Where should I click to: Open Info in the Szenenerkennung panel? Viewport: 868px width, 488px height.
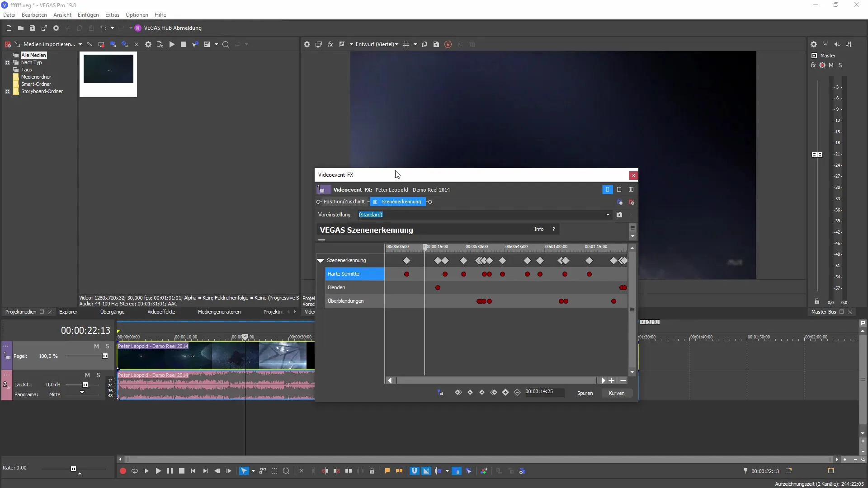click(x=539, y=229)
